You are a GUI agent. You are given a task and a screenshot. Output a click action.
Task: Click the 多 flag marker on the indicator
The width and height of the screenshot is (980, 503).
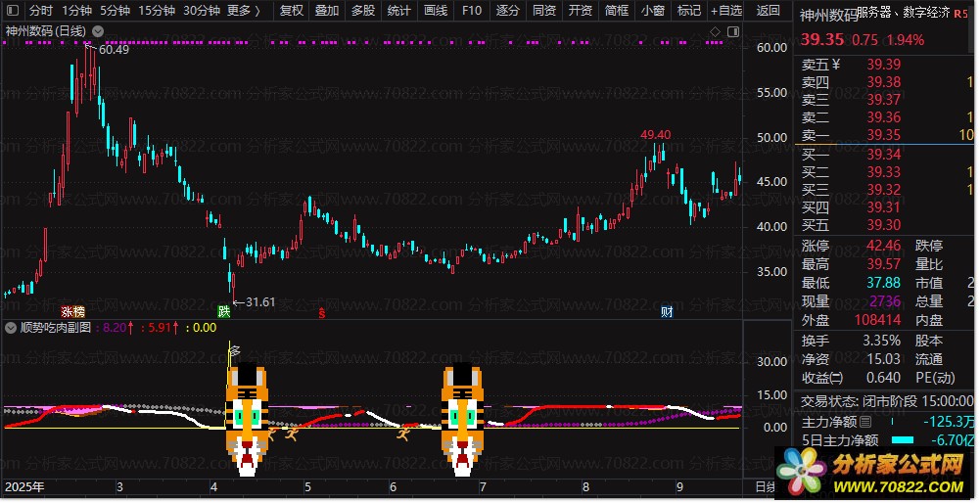[234, 350]
